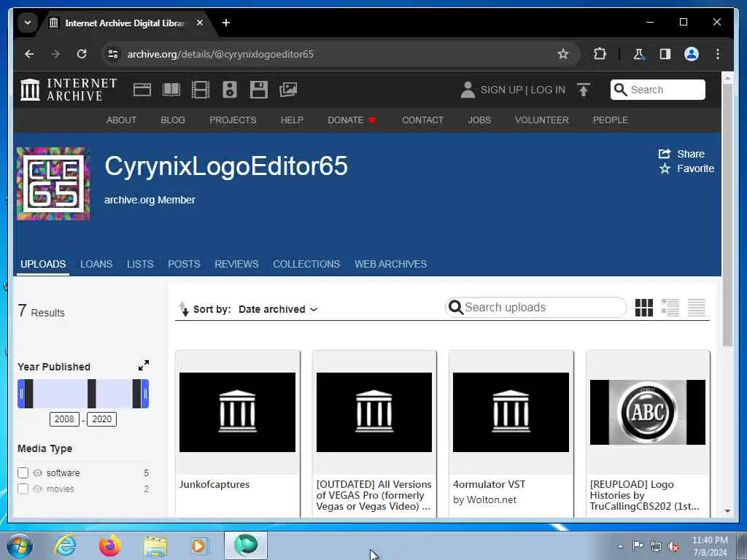Click the 2008 start year field
This screenshot has width=747, height=560.
[x=64, y=419]
